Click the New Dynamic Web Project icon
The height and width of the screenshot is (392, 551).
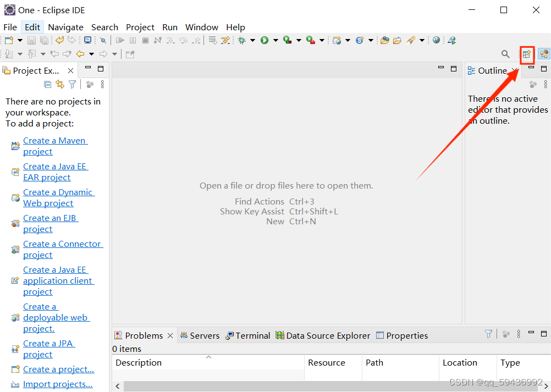[x=337, y=40]
